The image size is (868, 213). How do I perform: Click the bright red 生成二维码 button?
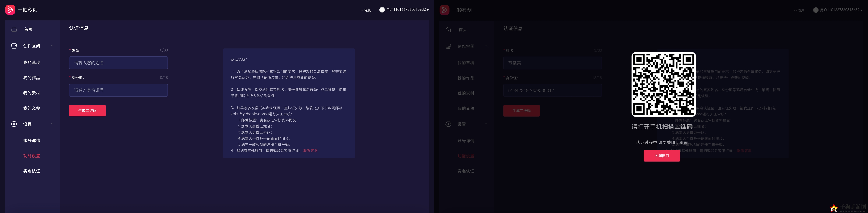(x=87, y=111)
